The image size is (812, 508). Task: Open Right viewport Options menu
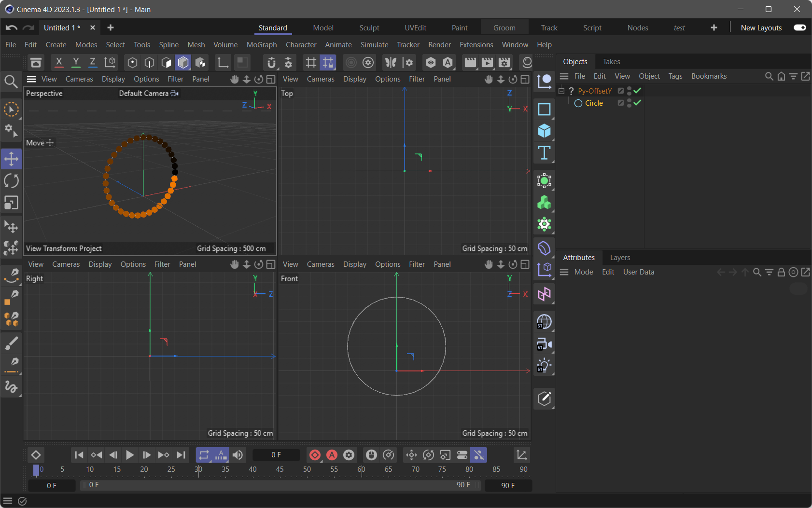pyautogui.click(x=133, y=264)
